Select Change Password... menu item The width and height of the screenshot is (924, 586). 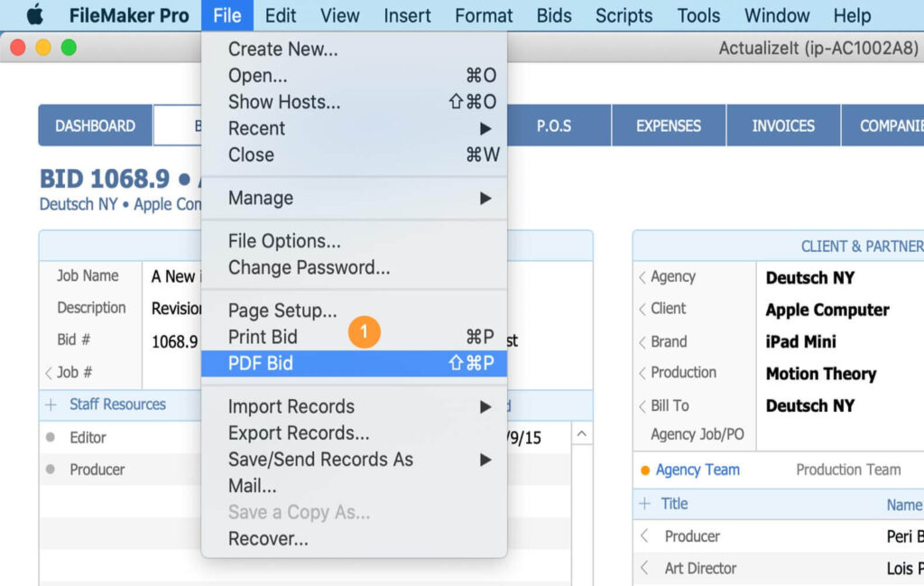click(354, 267)
